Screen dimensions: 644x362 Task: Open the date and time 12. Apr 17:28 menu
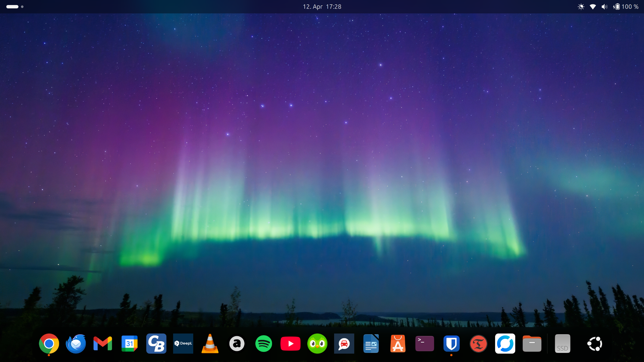tap(322, 7)
